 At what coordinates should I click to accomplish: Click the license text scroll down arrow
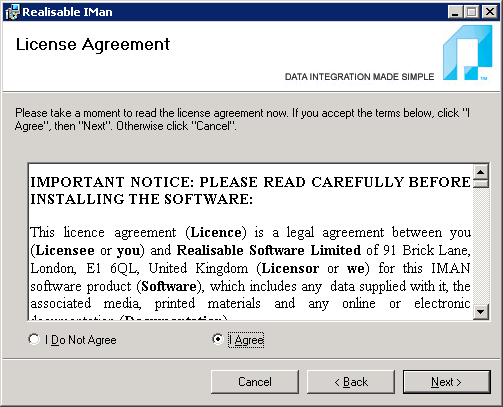click(481, 312)
